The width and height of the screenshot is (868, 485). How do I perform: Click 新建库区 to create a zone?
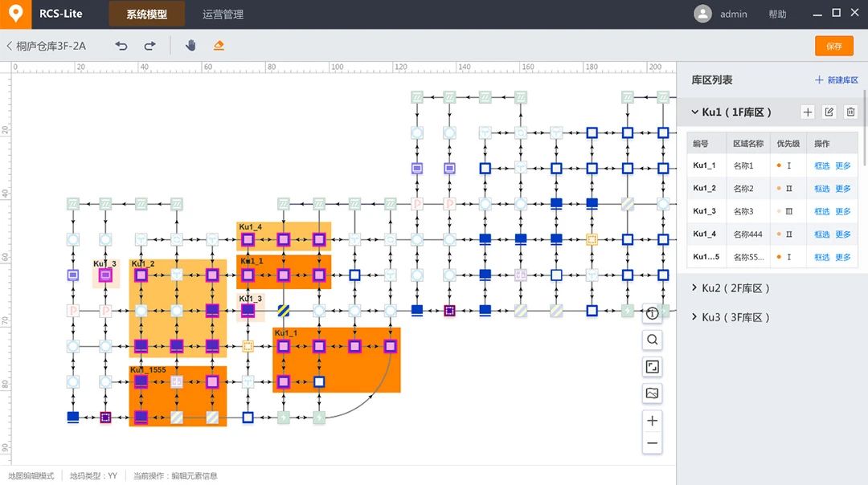(837, 80)
